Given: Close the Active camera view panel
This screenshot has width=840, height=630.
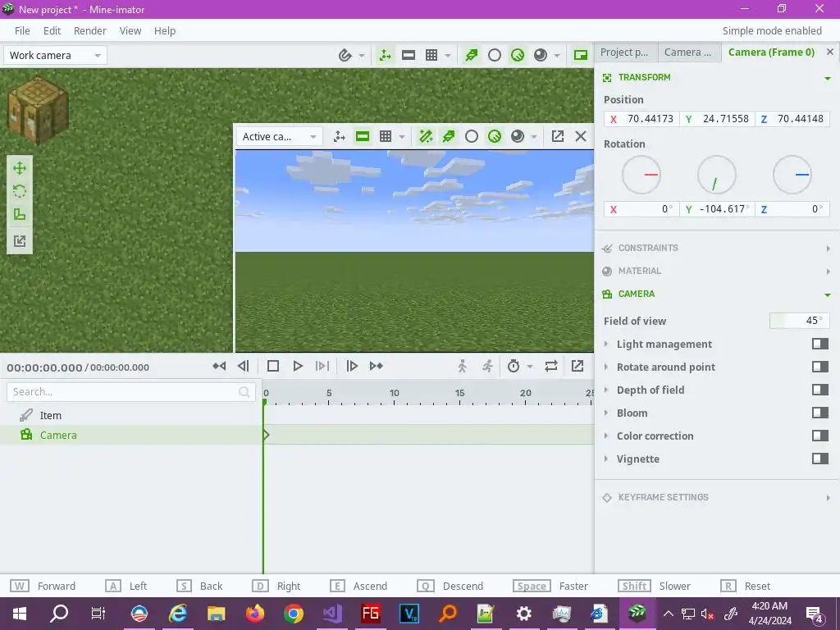Looking at the screenshot, I should pyautogui.click(x=581, y=136).
